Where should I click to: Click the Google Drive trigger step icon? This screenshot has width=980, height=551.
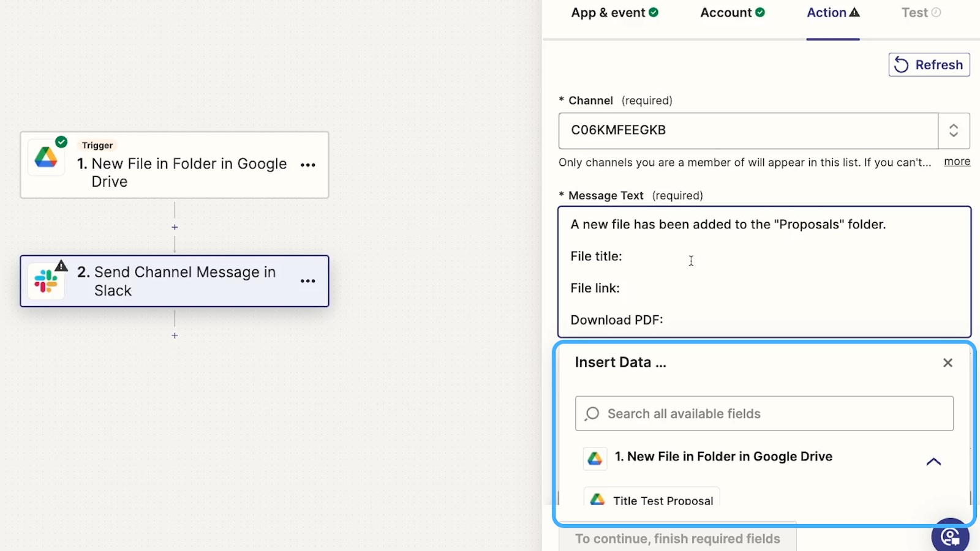46,158
